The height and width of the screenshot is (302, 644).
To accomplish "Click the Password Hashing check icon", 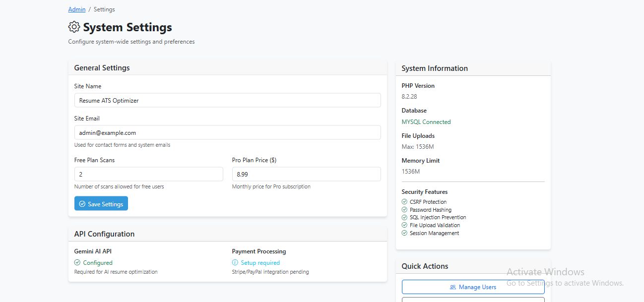I will pyautogui.click(x=404, y=210).
